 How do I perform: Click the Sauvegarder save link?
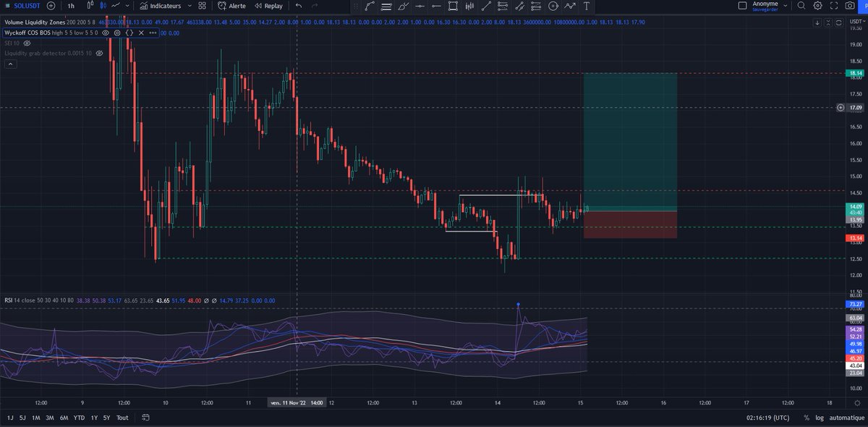pos(765,9)
